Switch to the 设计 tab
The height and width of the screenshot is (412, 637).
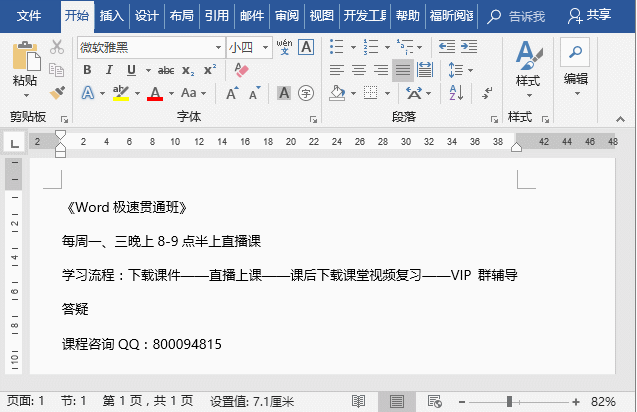tap(147, 16)
